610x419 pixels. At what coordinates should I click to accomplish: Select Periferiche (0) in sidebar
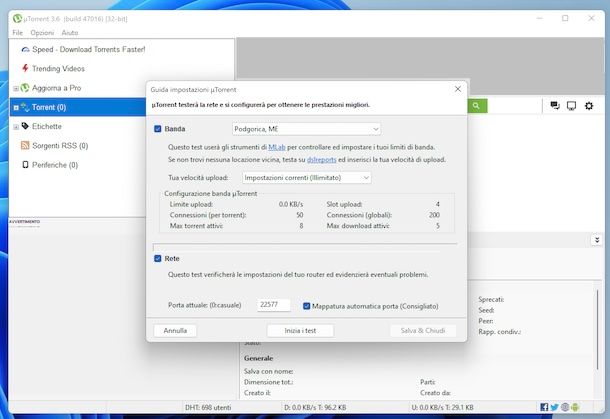point(55,165)
